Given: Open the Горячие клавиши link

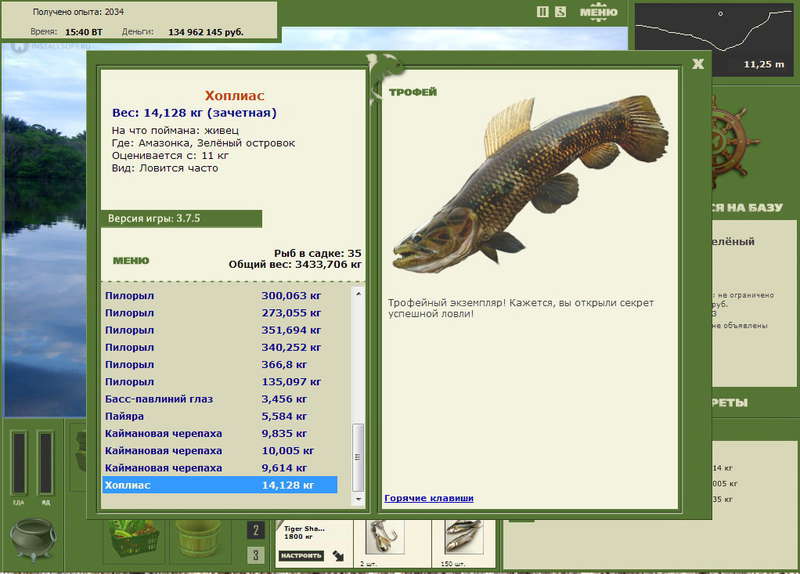Looking at the screenshot, I should click(x=429, y=498).
